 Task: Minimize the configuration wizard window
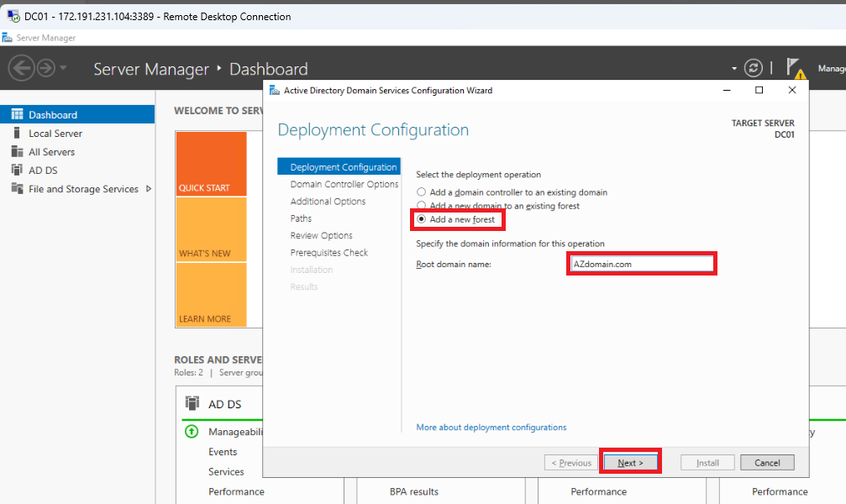(727, 90)
